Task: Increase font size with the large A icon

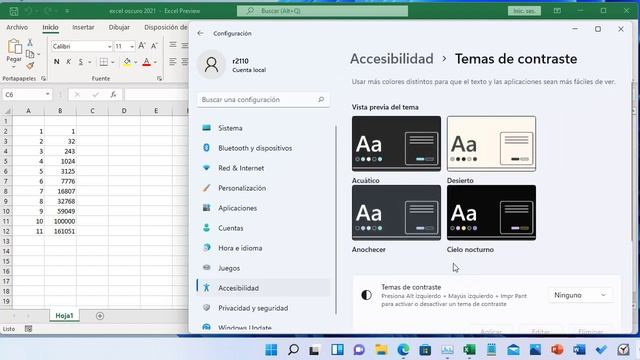Action: (142, 46)
